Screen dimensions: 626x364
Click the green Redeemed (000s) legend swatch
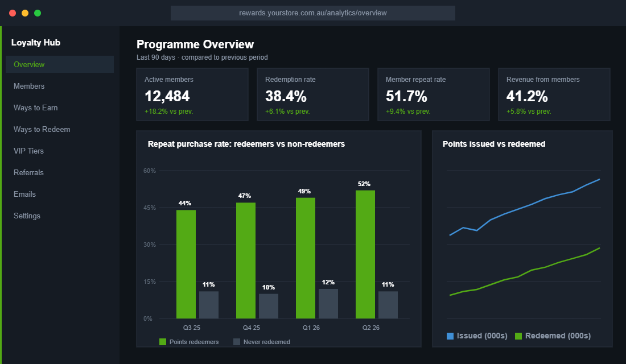518,336
